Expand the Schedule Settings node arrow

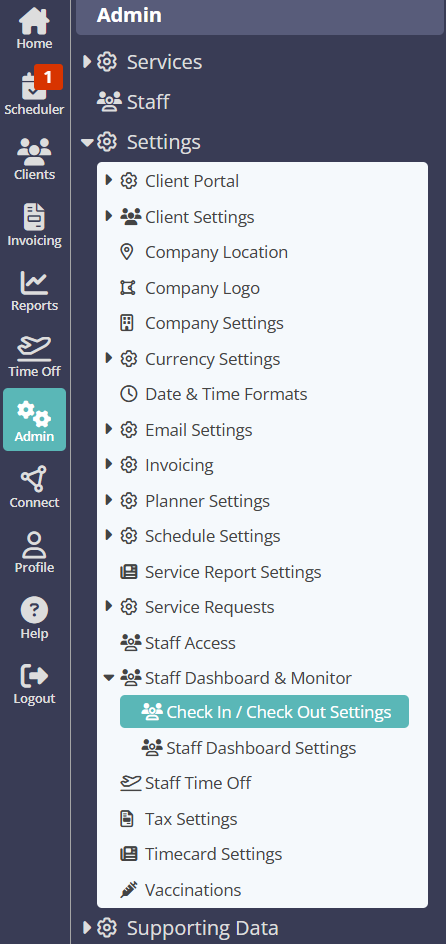(x=109, y=535)
